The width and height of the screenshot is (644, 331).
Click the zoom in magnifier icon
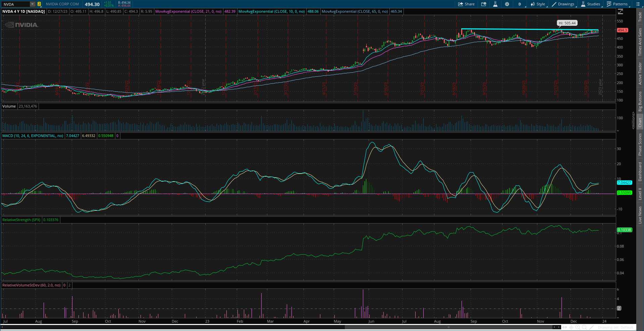pos(578,327)
